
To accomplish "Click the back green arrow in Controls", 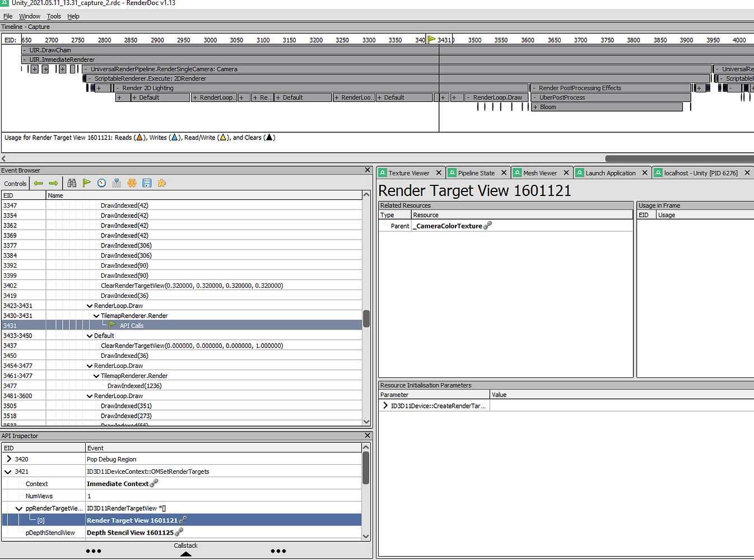I will click(38, 183).
